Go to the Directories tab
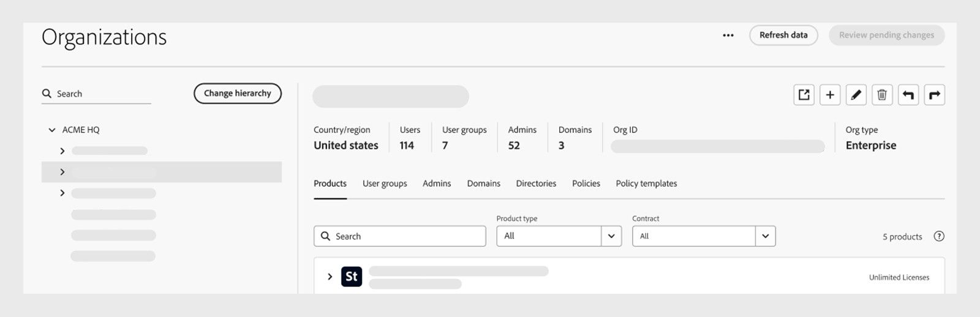Image resolution: width=980 pixels, height=317 pixels. [536, 184]
